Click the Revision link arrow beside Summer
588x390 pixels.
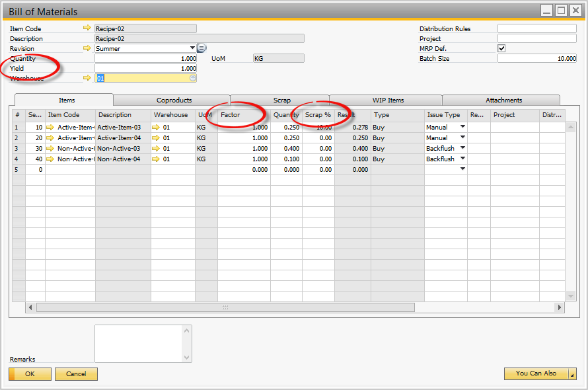pyautogui.click(x=87, y=48)
